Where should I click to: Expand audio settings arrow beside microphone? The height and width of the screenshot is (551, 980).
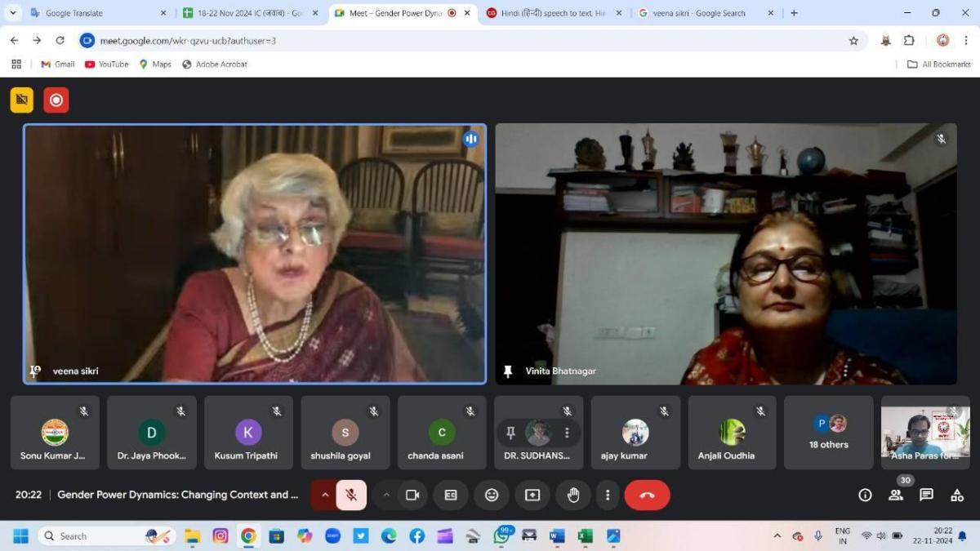(325, 495)
